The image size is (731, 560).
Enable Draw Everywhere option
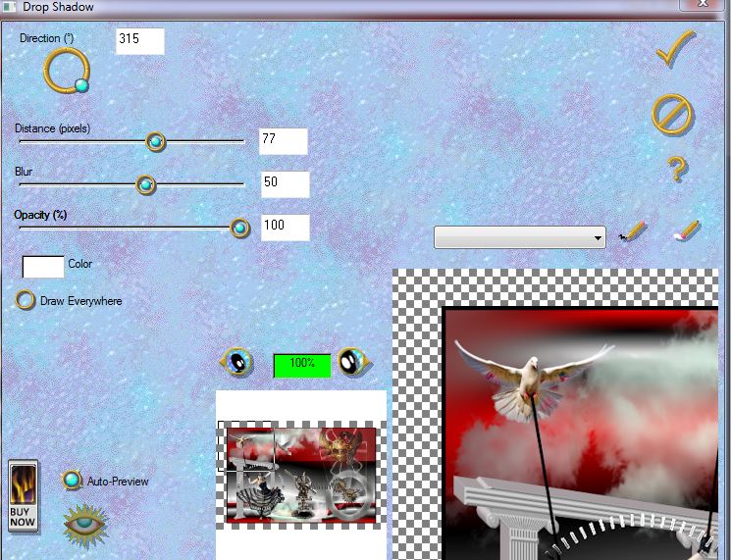point(26,300)
